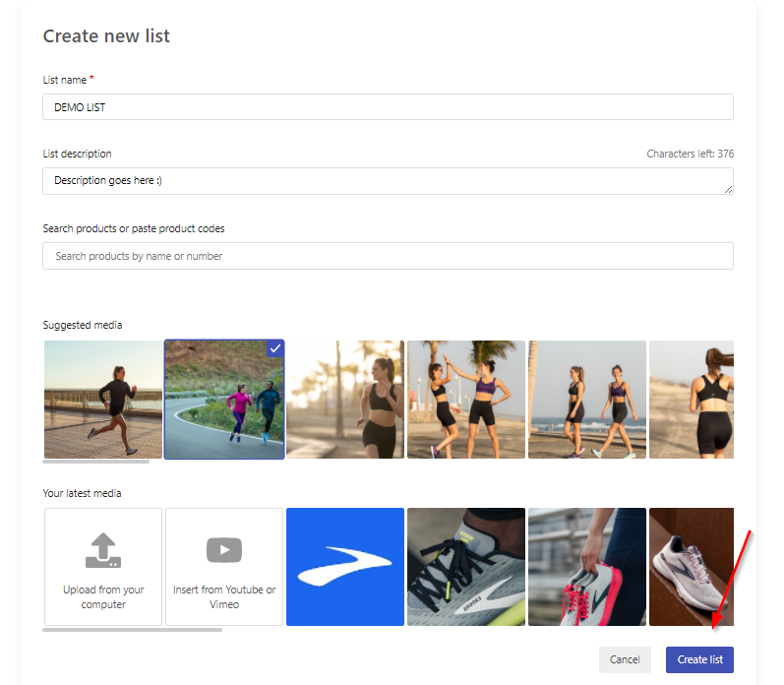The image size is (784, 685).
Task: Click inside the List description text area
Action: [x=388, y=181]
